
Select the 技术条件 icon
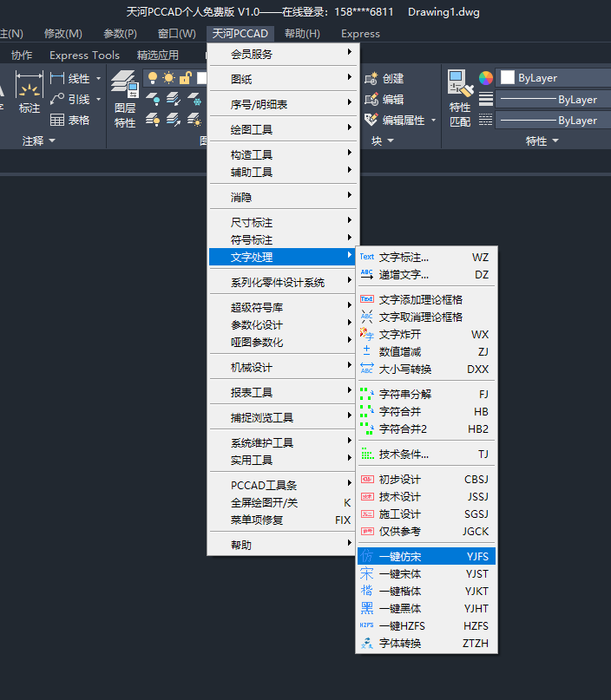(x=367, y=454)
